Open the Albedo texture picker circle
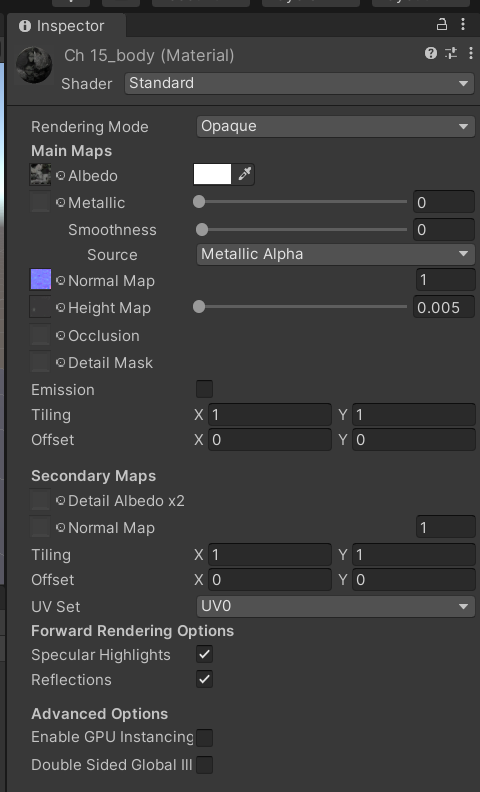480x792 pixels. pyautogui.click(x=61, y=176)
